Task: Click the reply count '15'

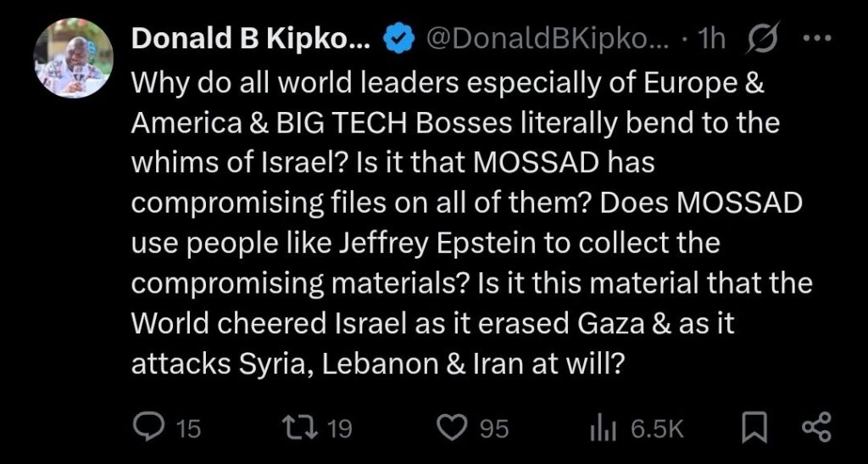Action: (188, 428)
